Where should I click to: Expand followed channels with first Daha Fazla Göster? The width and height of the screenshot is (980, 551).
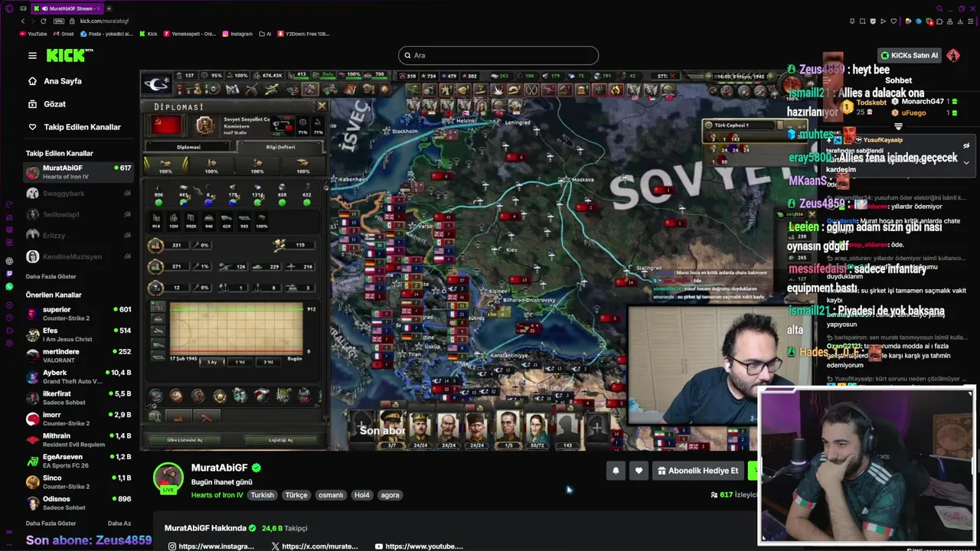coord(51,276)
